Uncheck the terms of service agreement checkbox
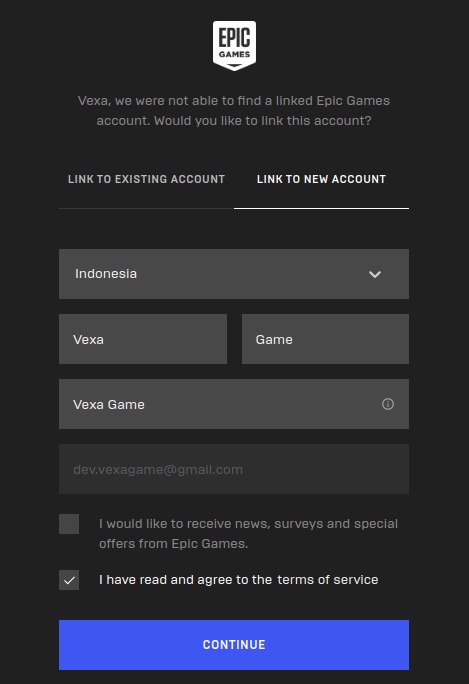Viewport: 469px width, 684px height. (x=69, y=580)
